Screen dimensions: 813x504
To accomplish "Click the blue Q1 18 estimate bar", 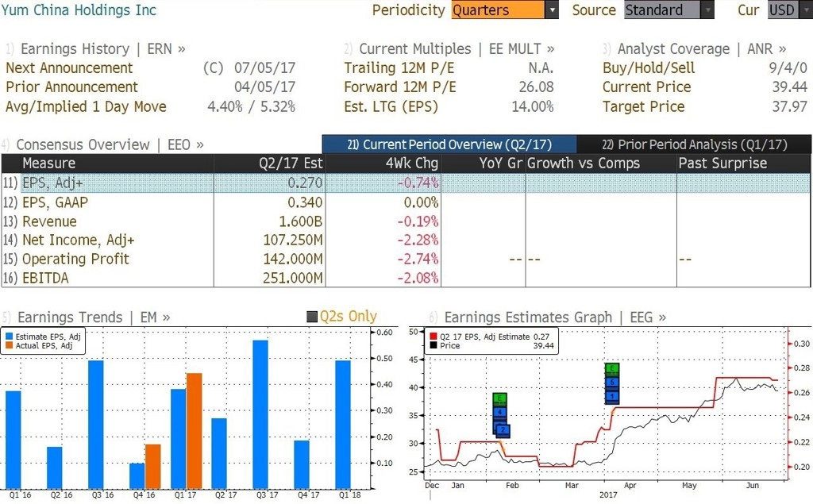I will point(343,425).
